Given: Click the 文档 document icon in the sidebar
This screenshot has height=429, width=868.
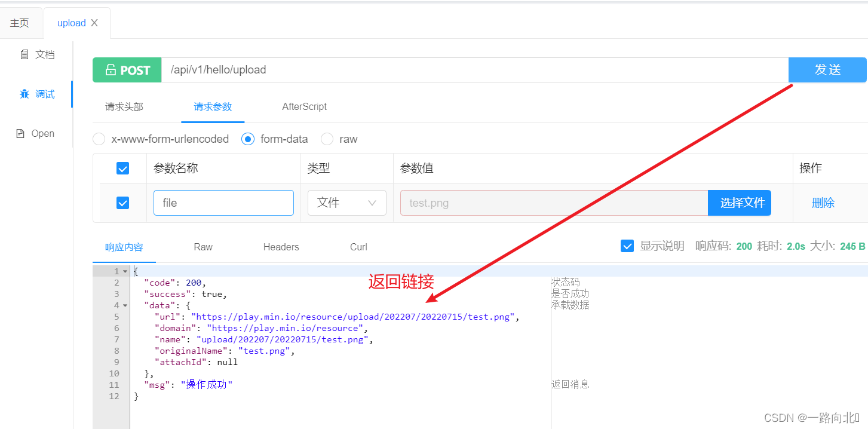Looking at the screenshot, I should (24, 54).
